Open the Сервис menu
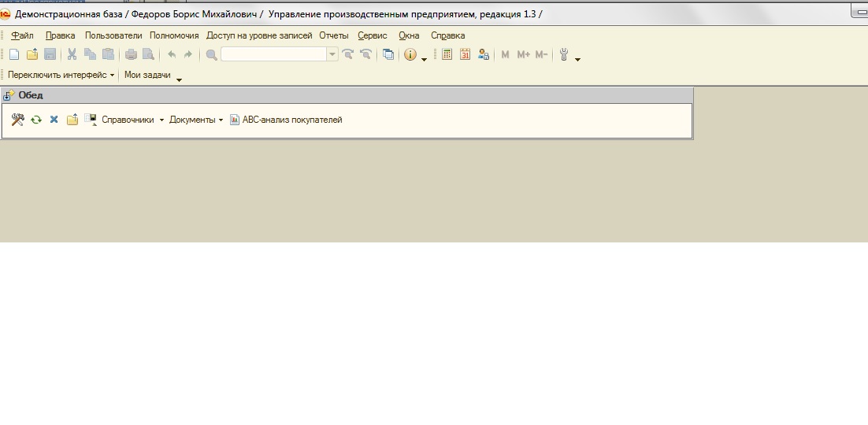868x425 pixels. click(x=373, y=35)
